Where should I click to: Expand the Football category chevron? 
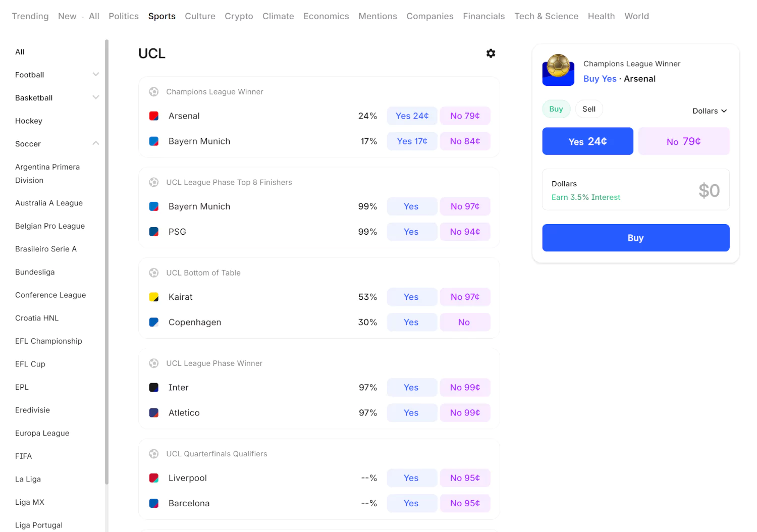click(96, 75)
